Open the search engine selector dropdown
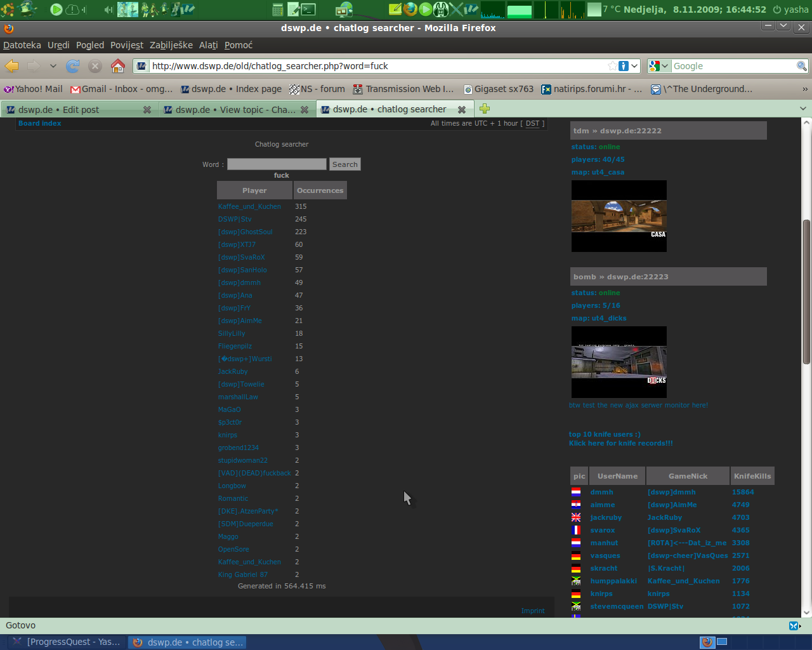 coord(659,66)
